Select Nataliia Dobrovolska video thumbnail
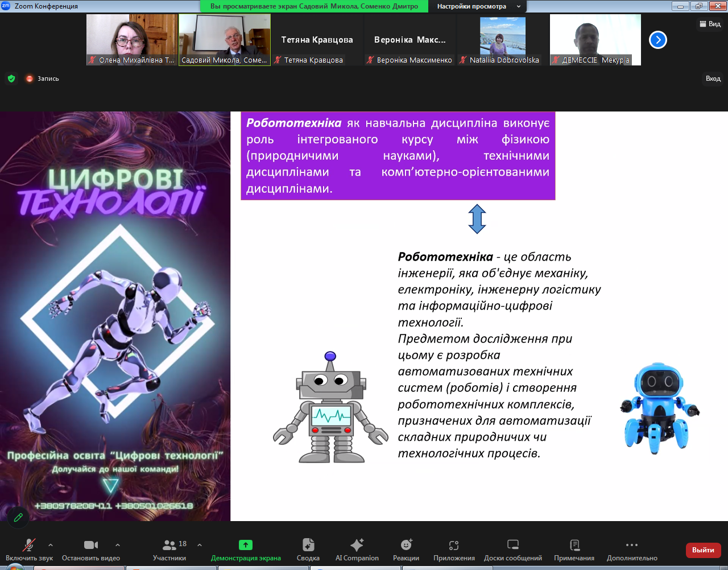The height and width of the screenshot is (570, 728). [x=503, y=40]
